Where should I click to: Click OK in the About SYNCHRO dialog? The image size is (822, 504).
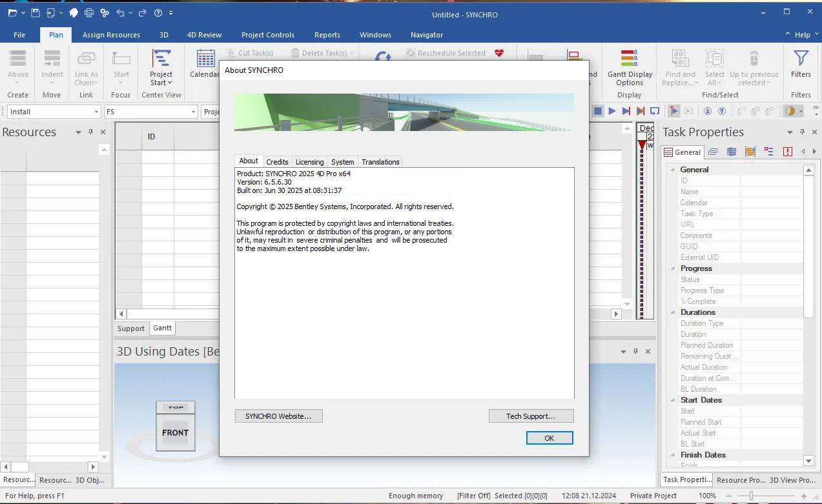point(549,438)
